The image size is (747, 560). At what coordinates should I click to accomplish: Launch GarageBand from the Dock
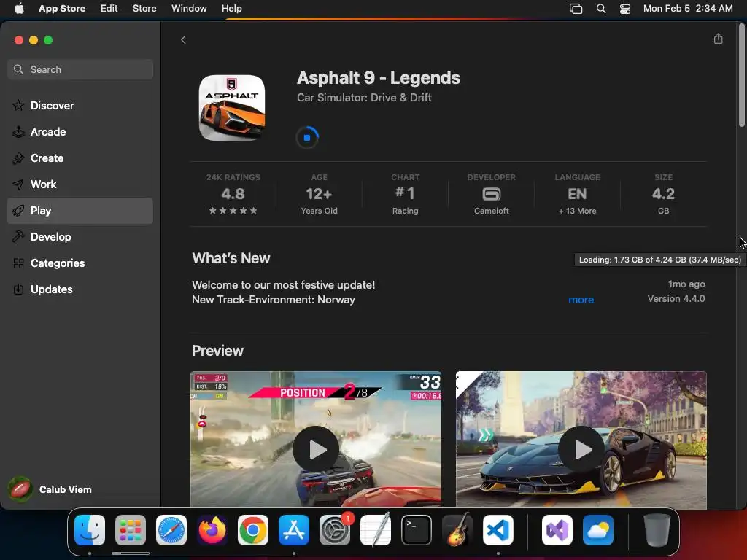pyautogui.click(x=457, y=530)
